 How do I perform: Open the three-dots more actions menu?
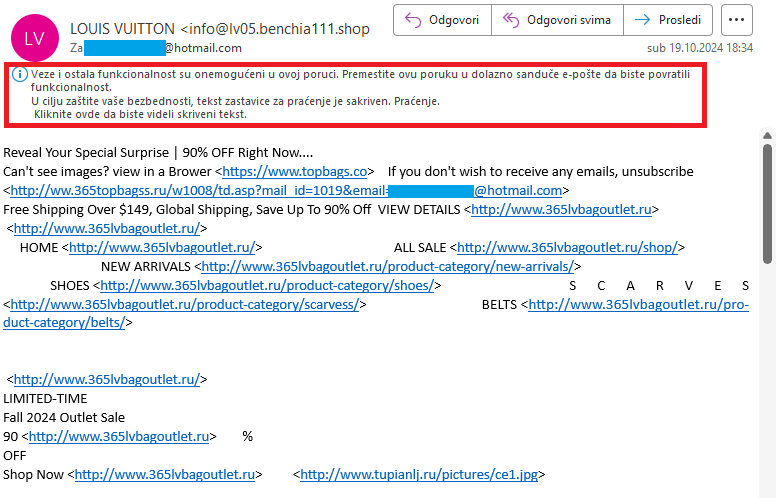[736, 20]
